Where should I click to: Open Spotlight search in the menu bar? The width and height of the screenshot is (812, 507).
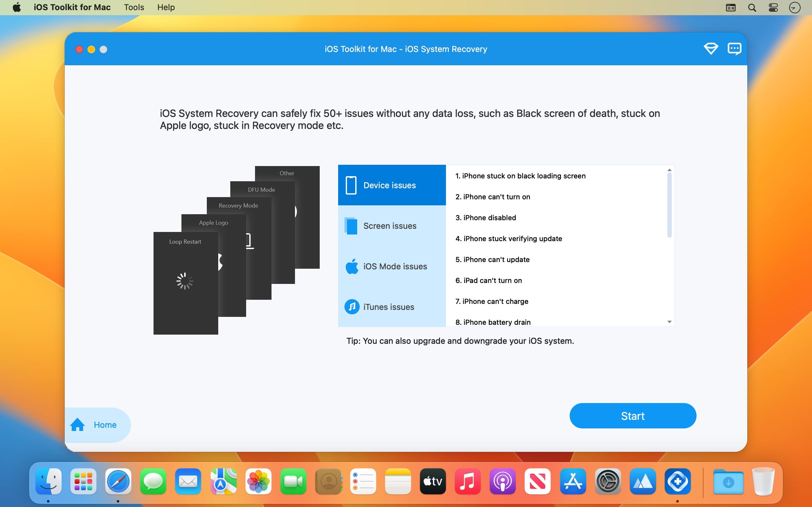click(752, 7)
